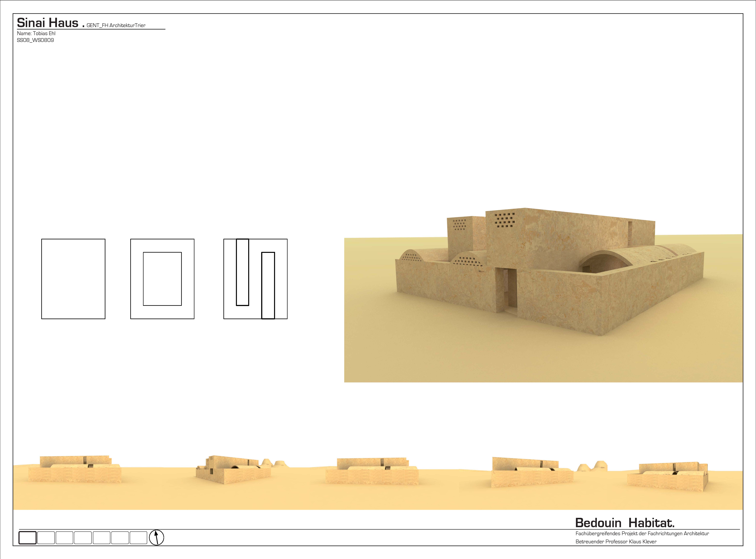Click the plain rectangle concept diagram
756x559 pixels.
pos(73,279)
